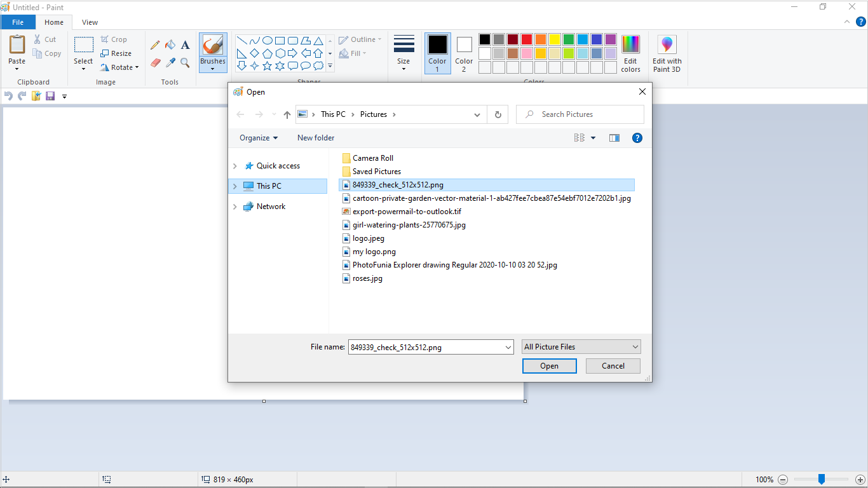
Task: Select the red color swatch
Action: click(527, 39)
